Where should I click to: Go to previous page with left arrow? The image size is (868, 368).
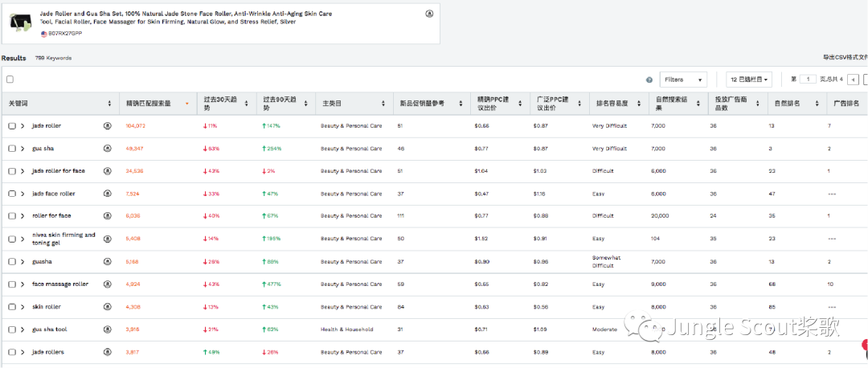(x=854, y=80)
